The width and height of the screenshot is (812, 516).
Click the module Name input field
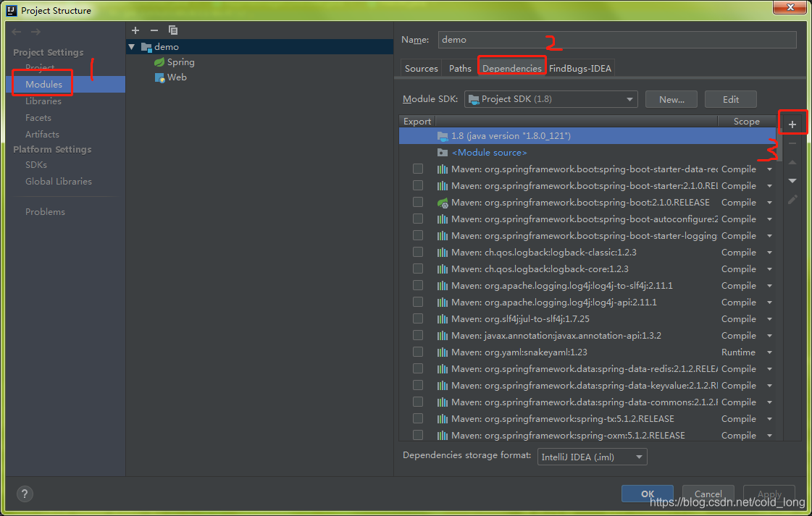point(617,40)
